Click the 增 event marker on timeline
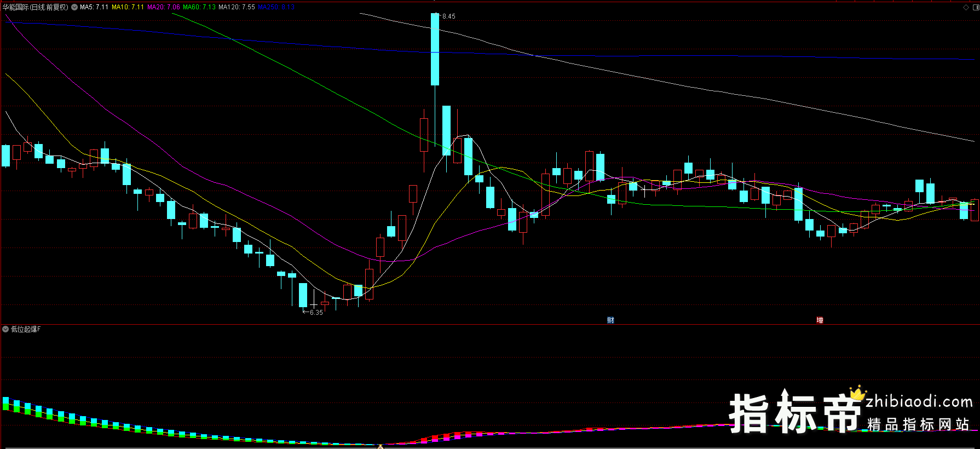 point(820,320)
